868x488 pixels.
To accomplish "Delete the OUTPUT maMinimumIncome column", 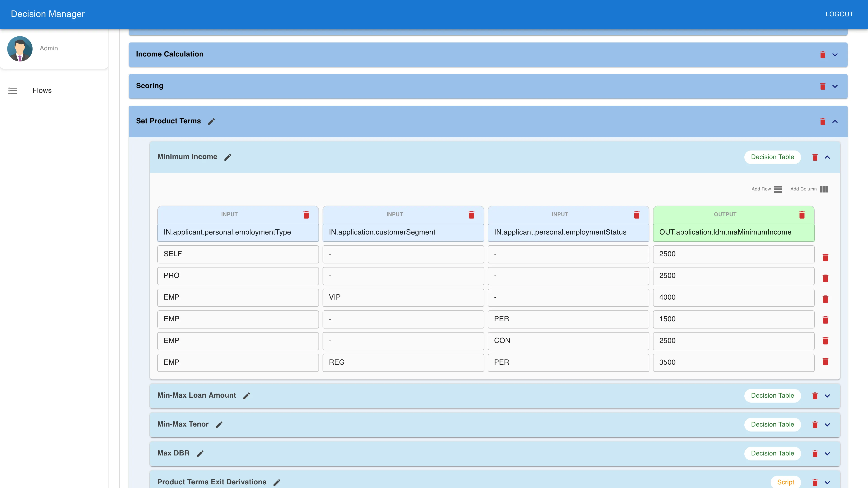I will pos(802,215).
